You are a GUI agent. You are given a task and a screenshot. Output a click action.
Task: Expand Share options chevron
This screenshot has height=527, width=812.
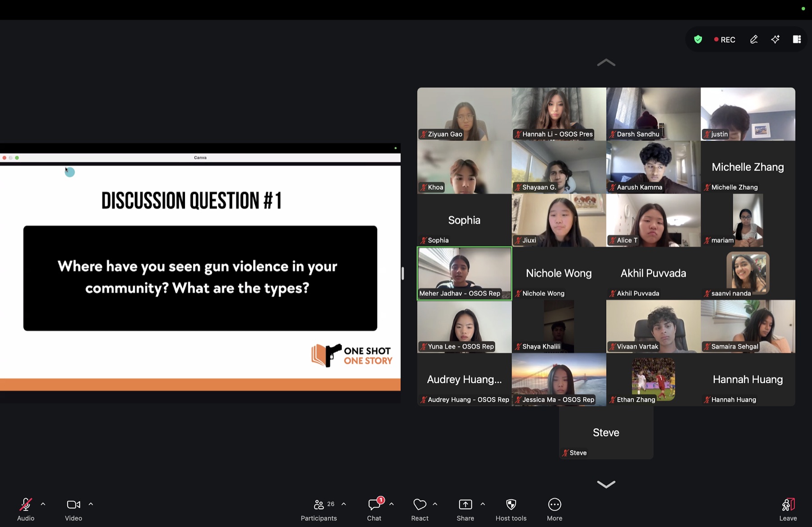click(x=483, y=504)
